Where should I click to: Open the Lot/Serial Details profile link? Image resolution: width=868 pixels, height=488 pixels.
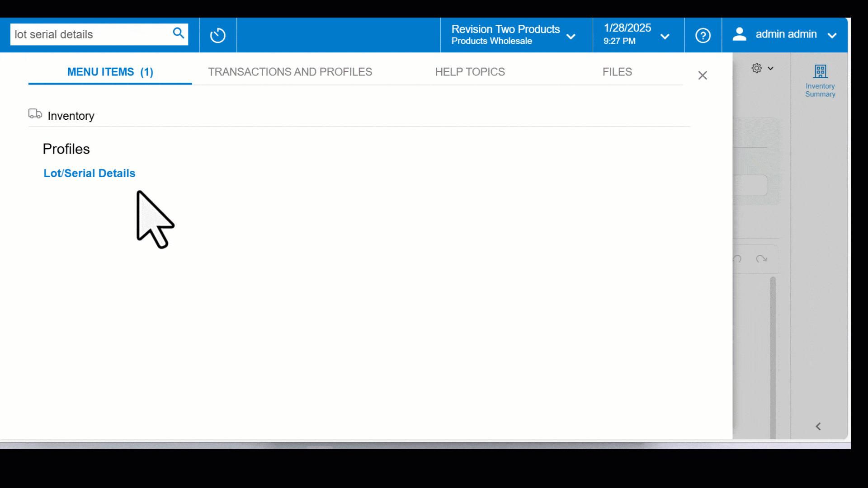pyautogui.click(x=89, y=173)
